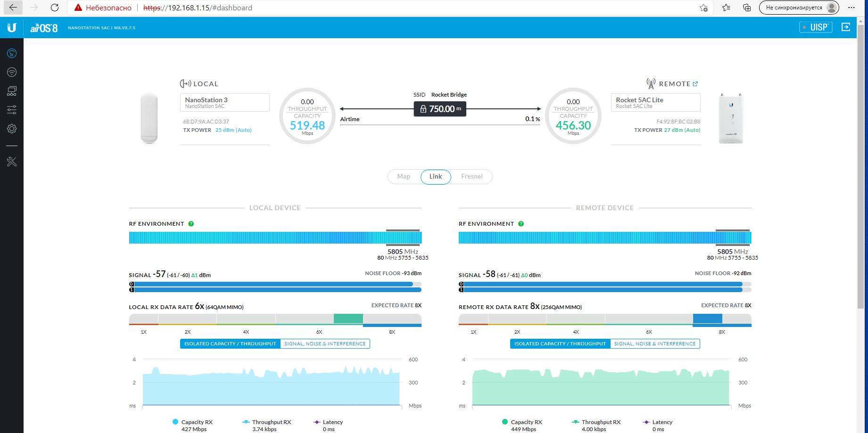Viewport: 868px width, 433px height.
Task: Click the local RF environment spectrum bar
Action: click(275, 237)
